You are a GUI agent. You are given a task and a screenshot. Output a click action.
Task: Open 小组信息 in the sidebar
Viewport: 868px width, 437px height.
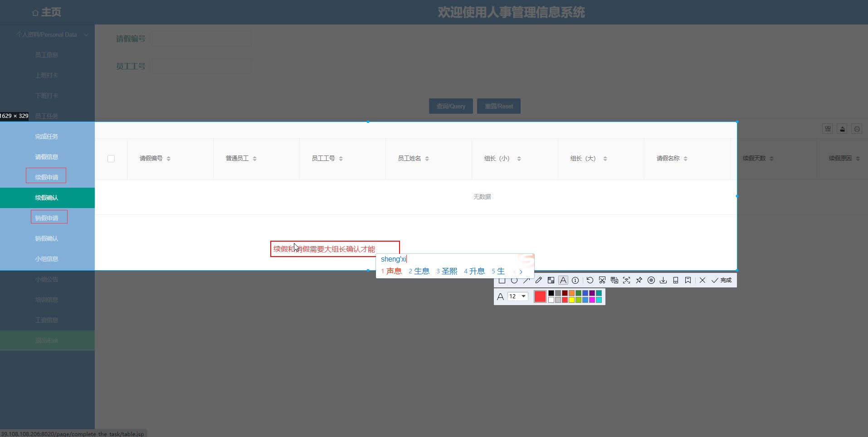click(47, 259)
